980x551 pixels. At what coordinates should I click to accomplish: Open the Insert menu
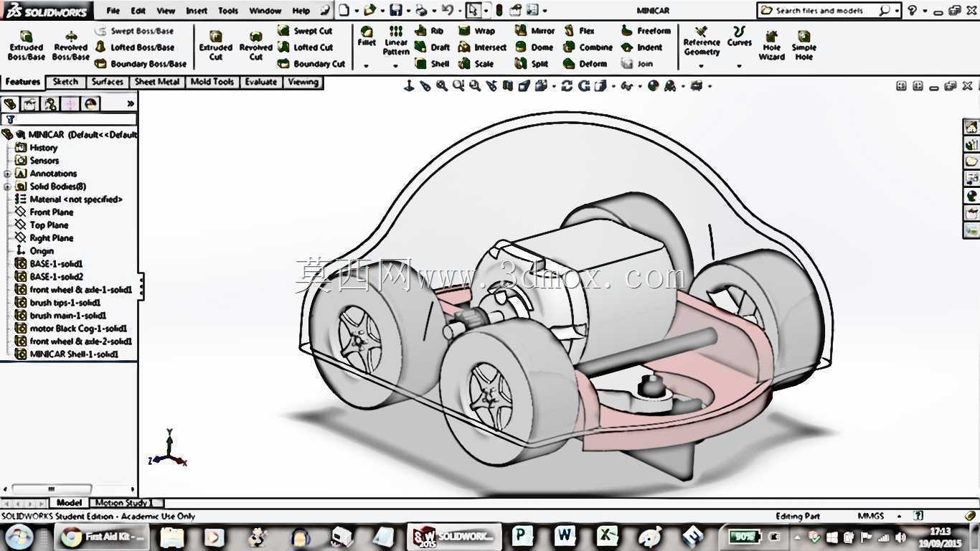[197, 11]
